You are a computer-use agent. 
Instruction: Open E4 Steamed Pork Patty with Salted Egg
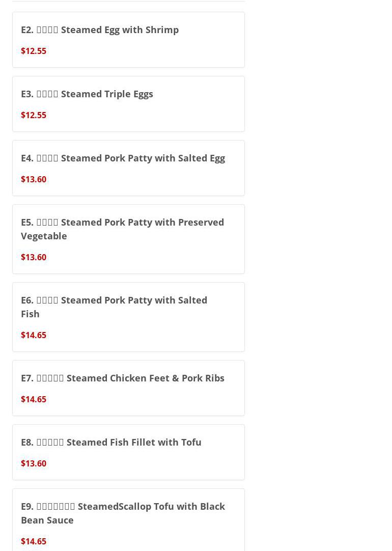point(123,158)
